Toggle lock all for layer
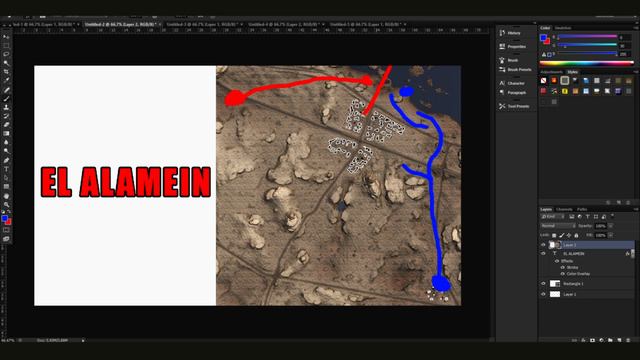 [576, 236]
